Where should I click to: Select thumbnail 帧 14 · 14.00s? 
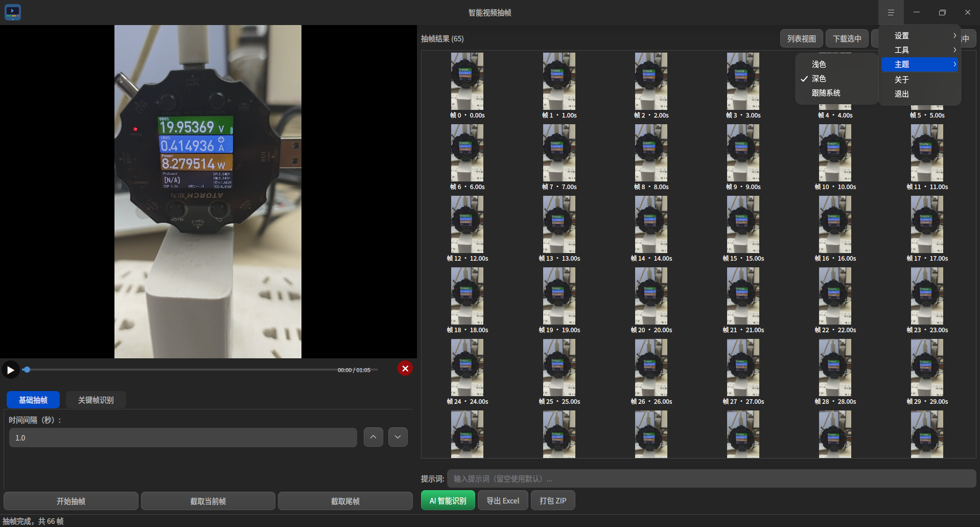651,229
